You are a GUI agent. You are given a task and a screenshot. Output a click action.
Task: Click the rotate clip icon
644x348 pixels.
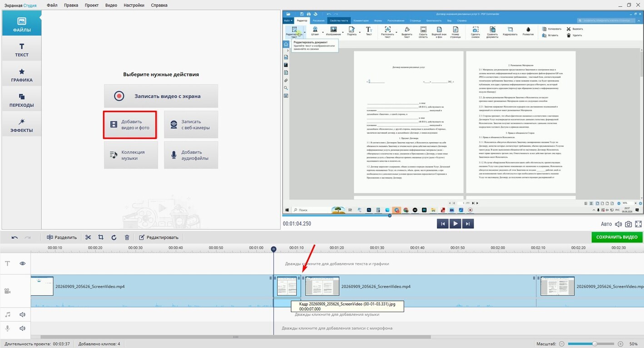click(114, 237)
